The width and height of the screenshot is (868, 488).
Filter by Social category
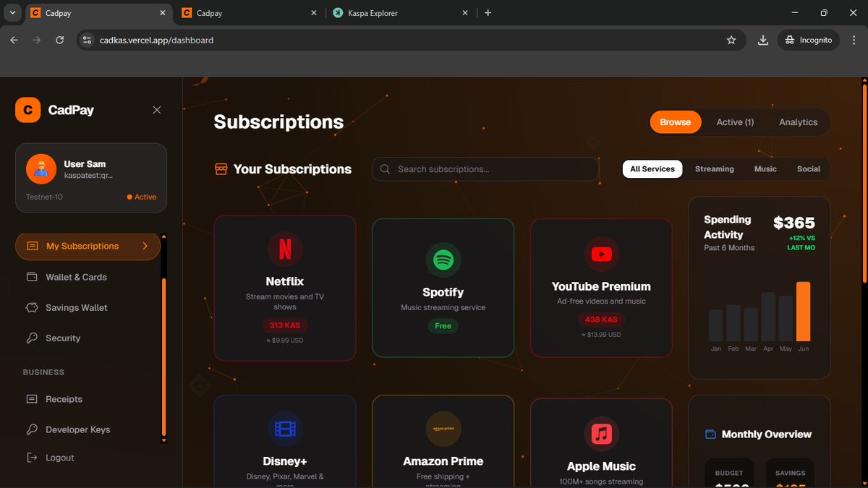[809, 169]
